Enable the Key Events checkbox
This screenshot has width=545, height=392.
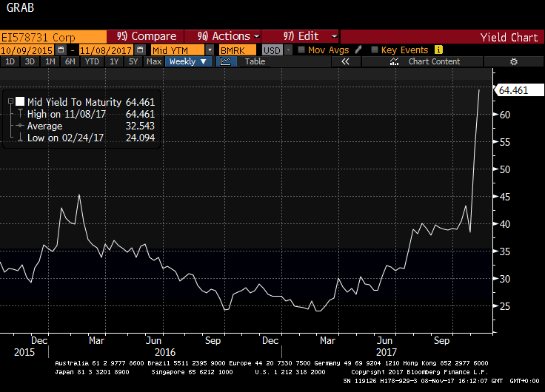click(375, 50)
